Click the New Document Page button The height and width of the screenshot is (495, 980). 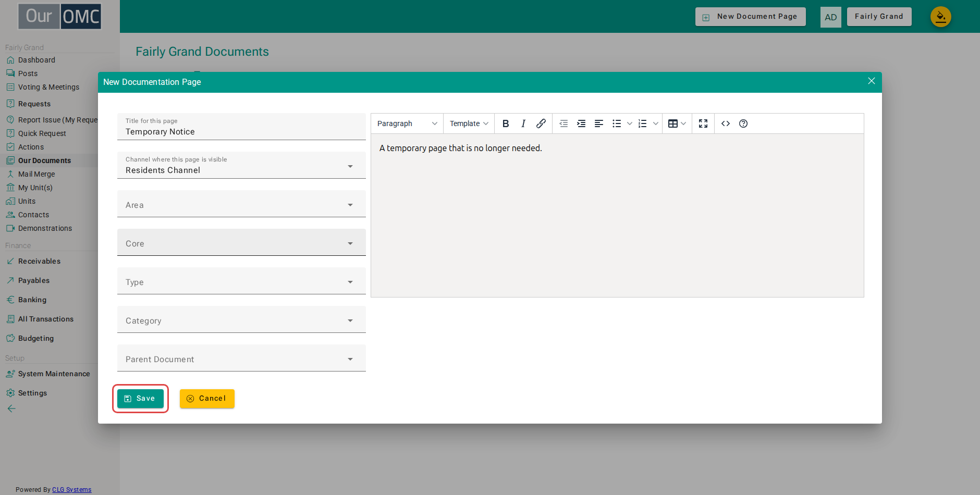click(x=750, y=17)
